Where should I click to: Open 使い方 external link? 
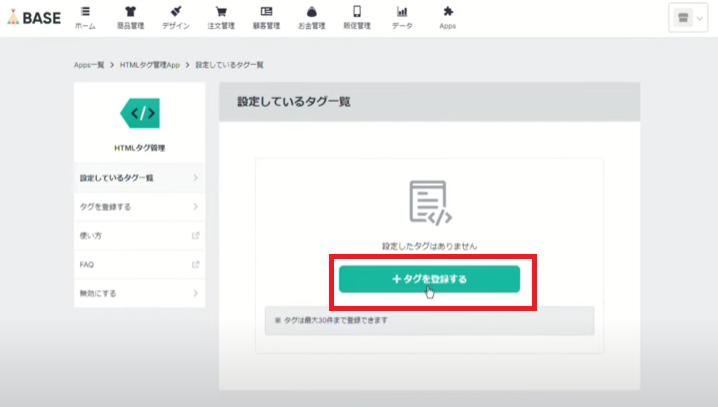click(x=139, y=236)
